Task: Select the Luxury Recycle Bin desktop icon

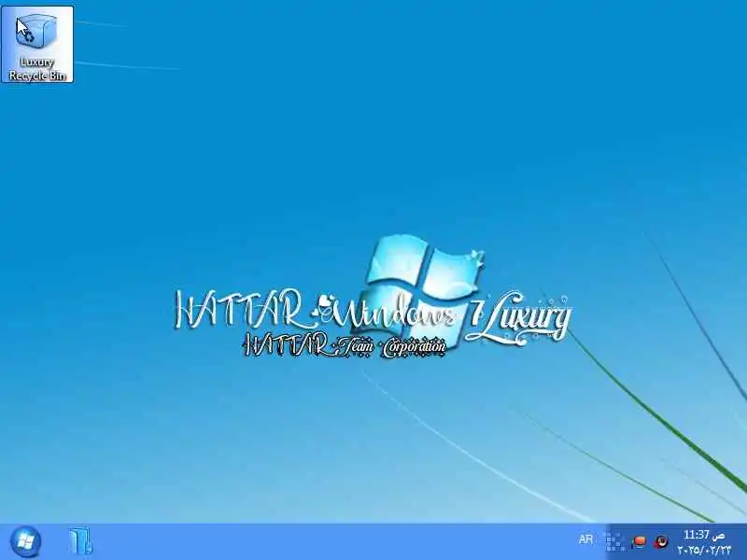Action: coord(37,44)
